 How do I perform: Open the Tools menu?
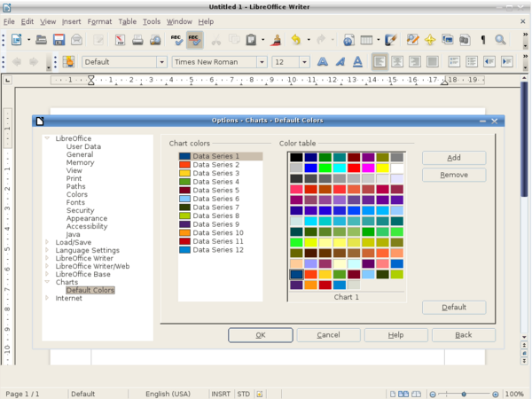(x=152, y=20)
